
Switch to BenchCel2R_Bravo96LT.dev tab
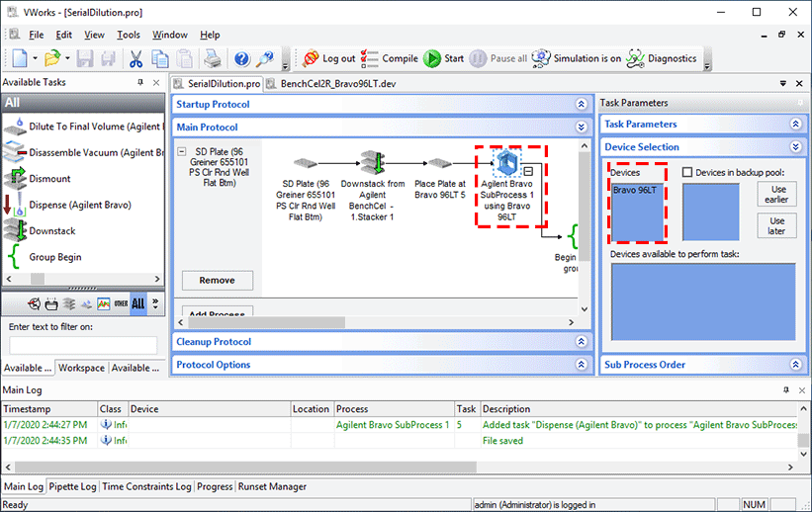(332, 84)
